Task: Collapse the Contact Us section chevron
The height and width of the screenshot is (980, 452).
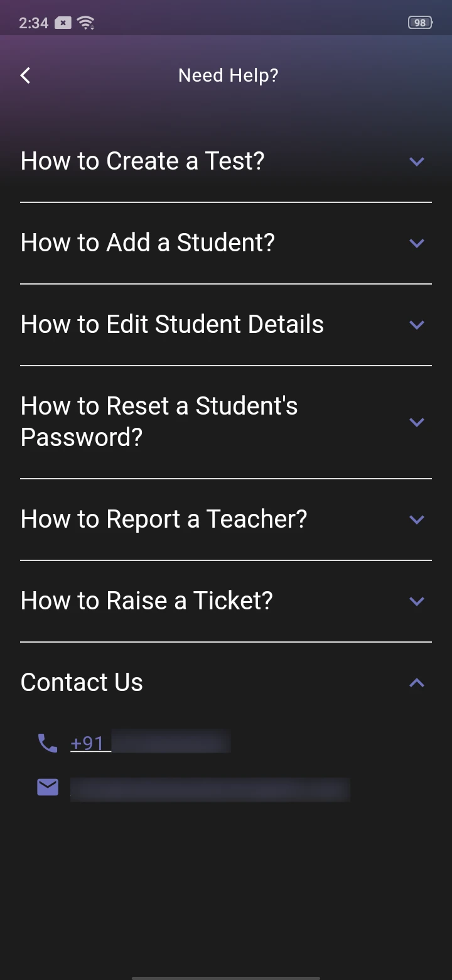Action: click(417, 683)
